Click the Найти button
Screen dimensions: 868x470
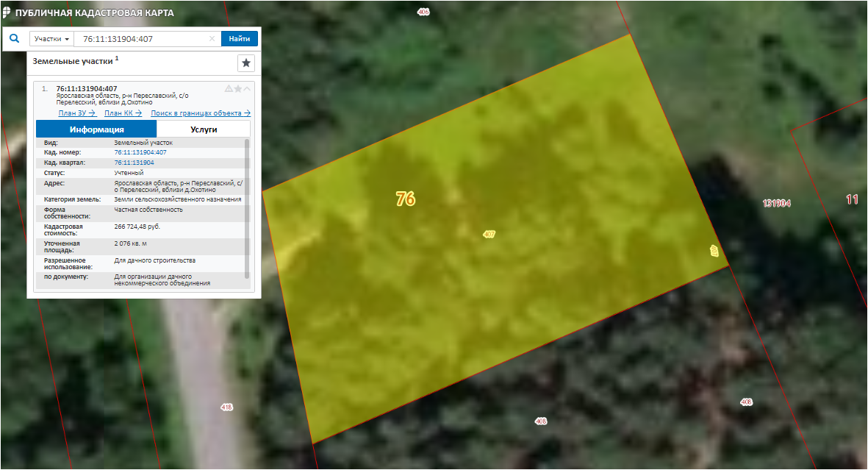coord(240,39)
